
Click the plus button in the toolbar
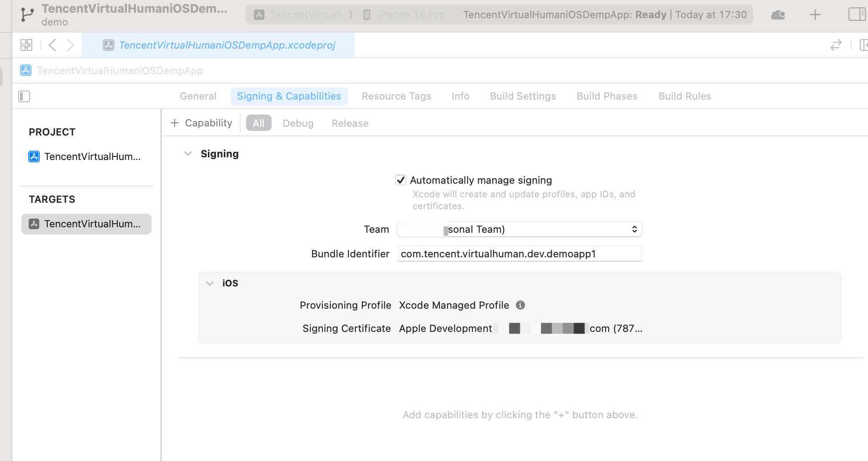coord(815,15)
